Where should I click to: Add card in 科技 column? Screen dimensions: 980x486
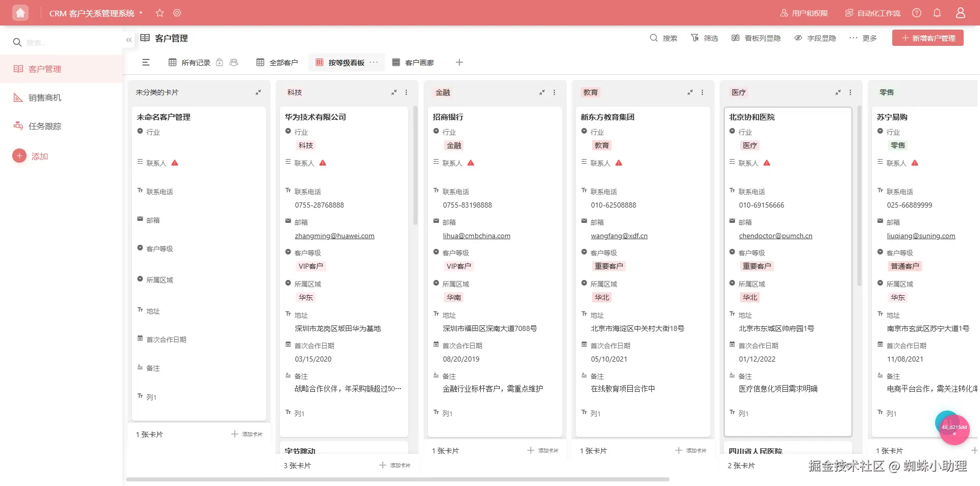click(395, 465)
